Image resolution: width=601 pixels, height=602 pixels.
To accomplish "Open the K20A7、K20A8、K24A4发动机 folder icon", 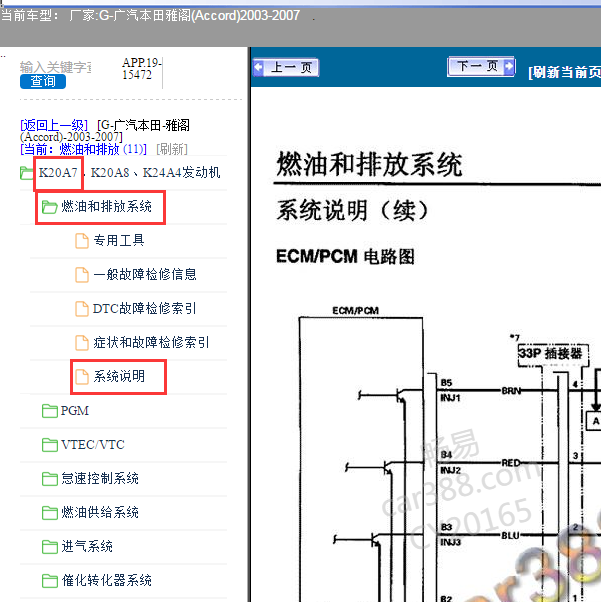I will point(26,173).
